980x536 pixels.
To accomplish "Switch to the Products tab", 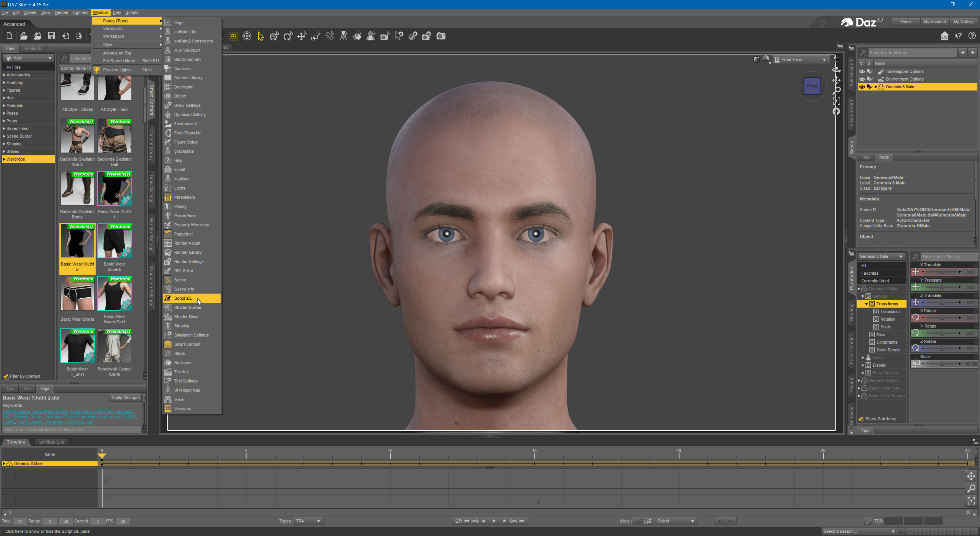I will pyautogui.click(x=32, y=48).
